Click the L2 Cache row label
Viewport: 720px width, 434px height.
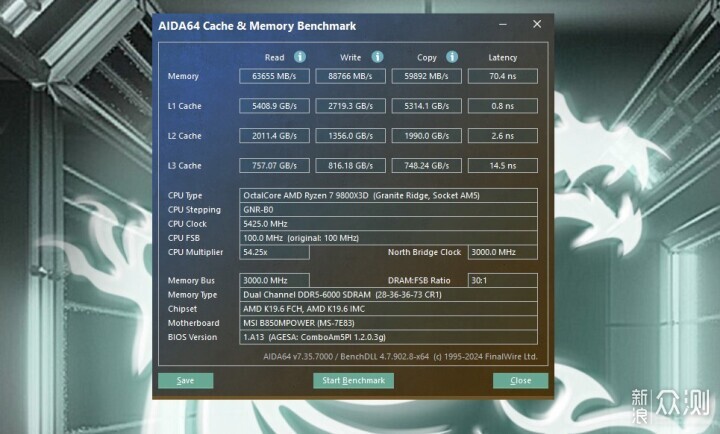click(185, 136)
